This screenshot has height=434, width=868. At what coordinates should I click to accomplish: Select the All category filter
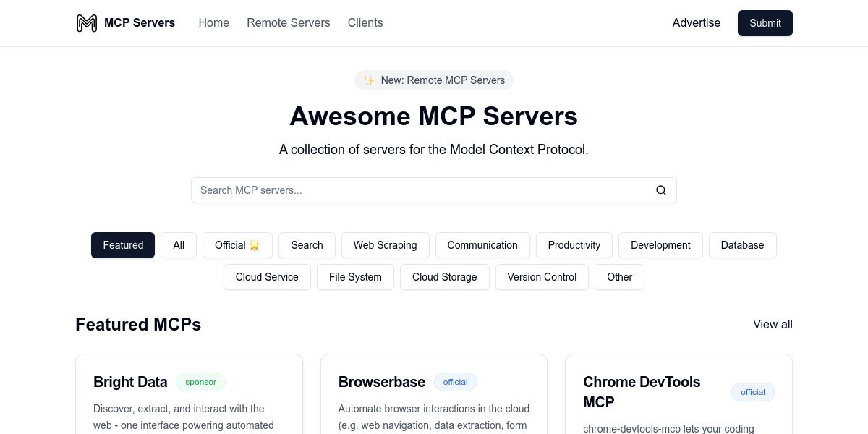pyautogui.click(x=179, y=245)
